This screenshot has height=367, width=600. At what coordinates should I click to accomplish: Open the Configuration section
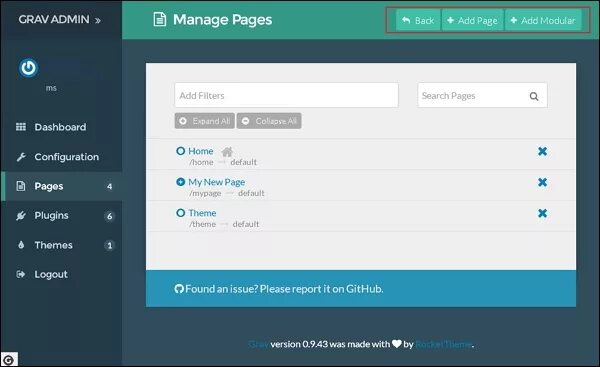pos(67,157)
